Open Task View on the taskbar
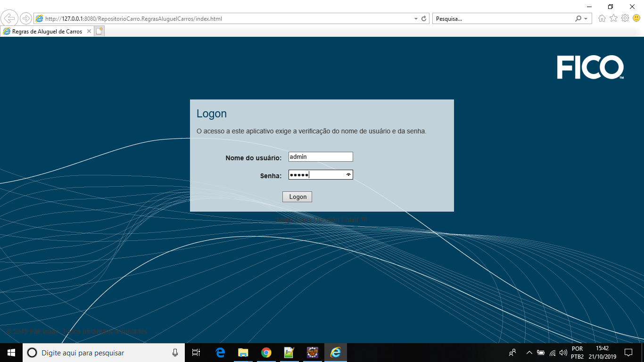Screen dimensions: 644x362 [x=196, y=352]
